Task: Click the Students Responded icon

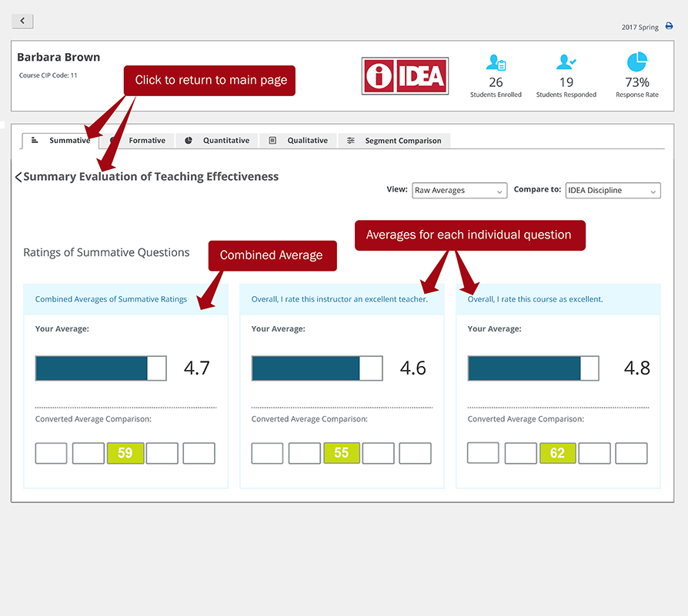Action: [566, 62]
